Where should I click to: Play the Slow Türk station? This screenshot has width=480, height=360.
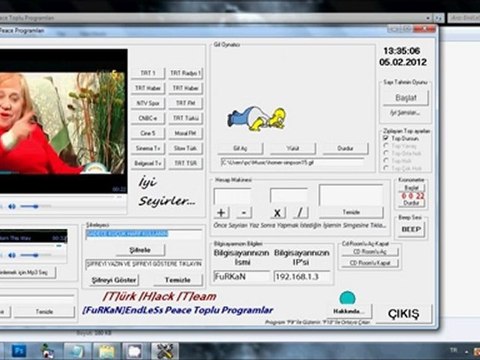coord(185,148)
